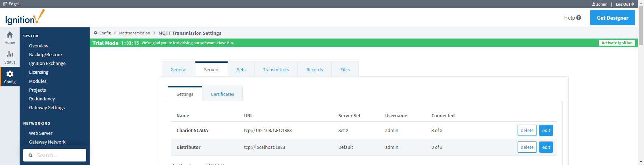Open the Projects page

pos(37,90)
